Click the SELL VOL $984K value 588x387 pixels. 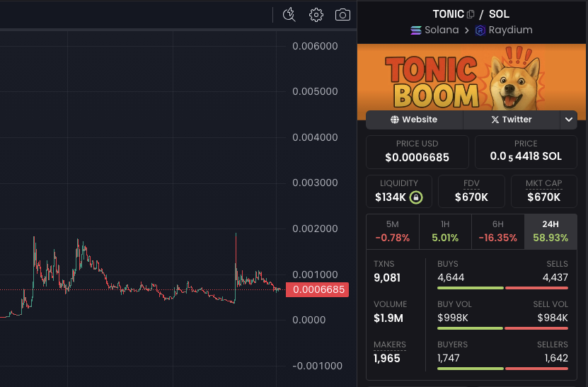click(x=553, y=318)
